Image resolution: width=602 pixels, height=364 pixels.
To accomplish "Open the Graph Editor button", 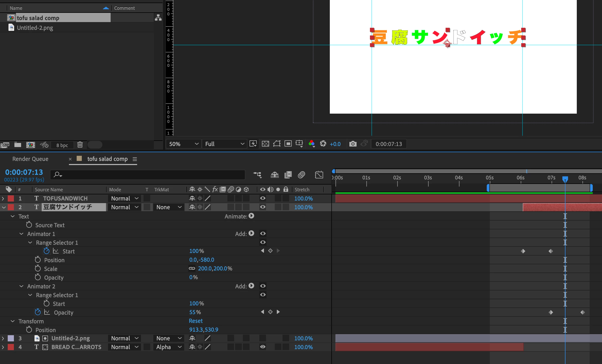I will point(319,175).
